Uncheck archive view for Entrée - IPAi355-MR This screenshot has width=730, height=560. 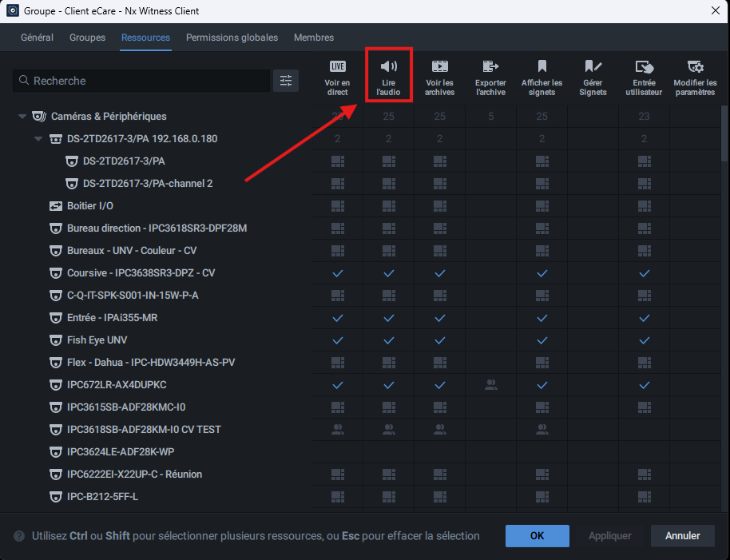click(439, 318)
